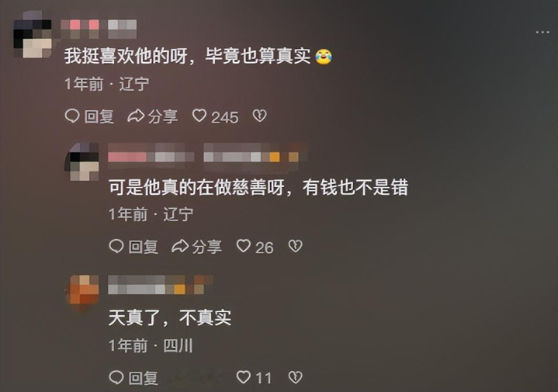Image resolution: width=558 pixels, height=392 pixels.
Task: Open the top commenter's avatar
Action: click(33, 34)
